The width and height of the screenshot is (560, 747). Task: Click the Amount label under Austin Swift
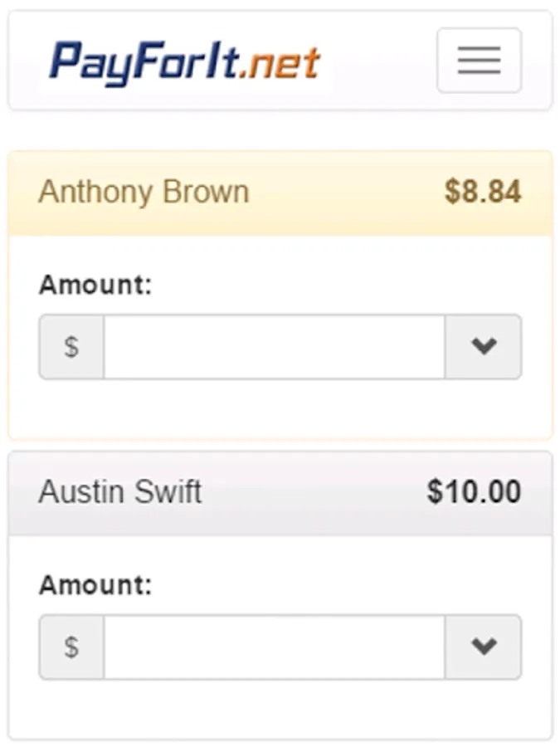point(95,585)
